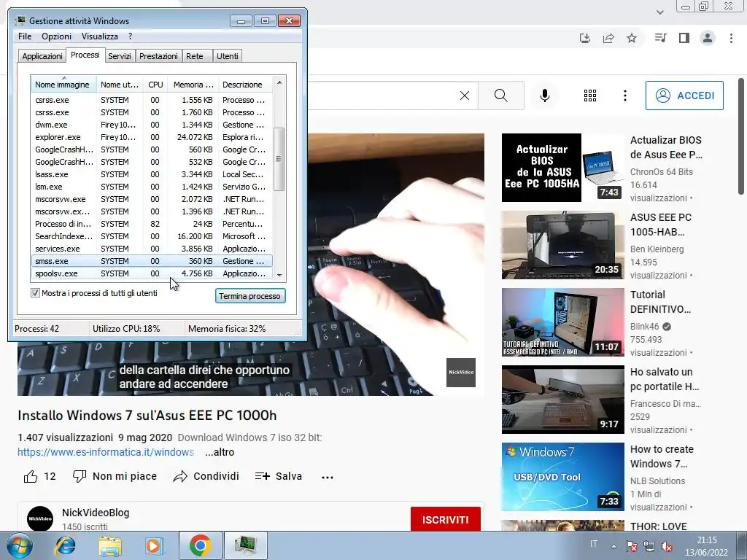747x560 pixels.
Task: Open Chrome's three-dot menu
Action: 731,38
